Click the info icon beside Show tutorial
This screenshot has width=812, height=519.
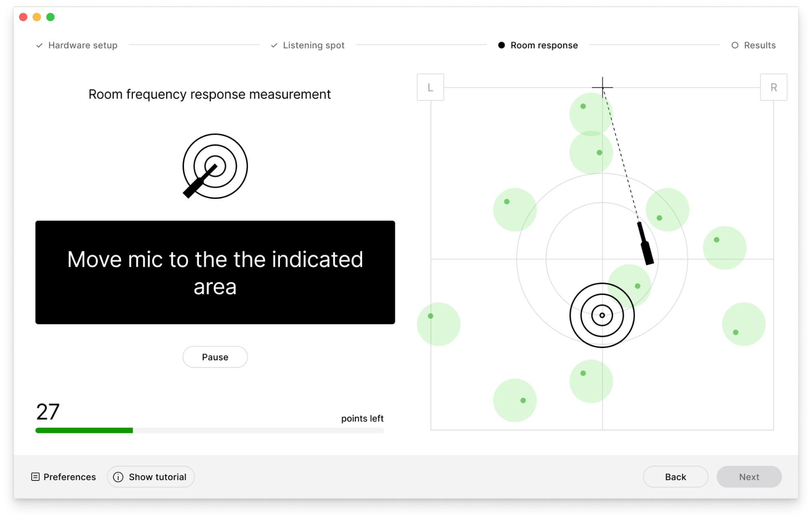pyautogui.click(x=118, y=477)
